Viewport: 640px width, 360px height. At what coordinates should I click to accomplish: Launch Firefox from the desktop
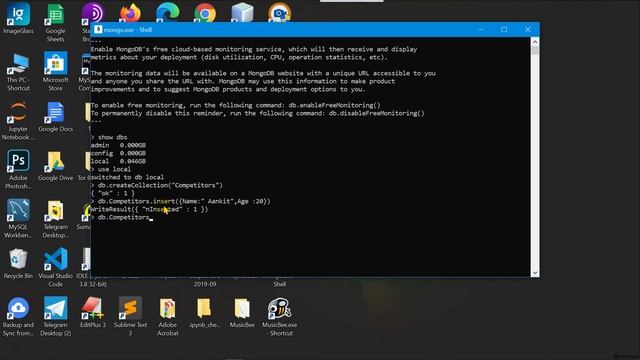coord(130,13)
